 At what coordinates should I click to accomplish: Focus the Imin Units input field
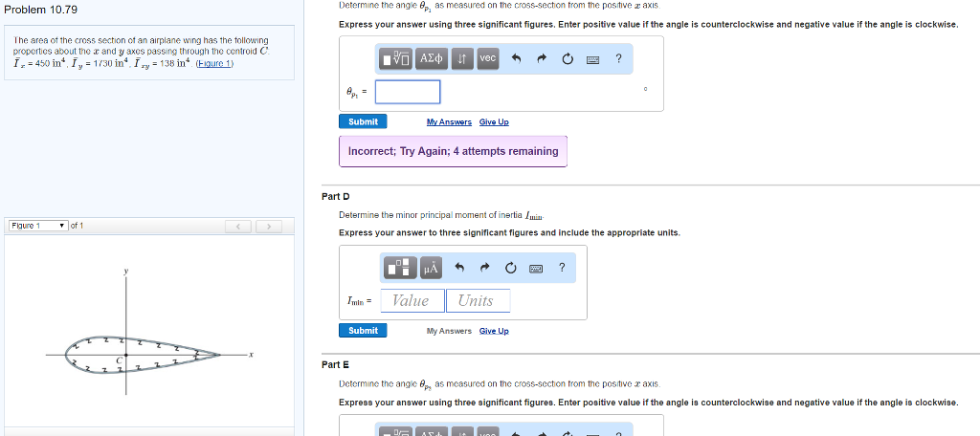click(479, 300)
